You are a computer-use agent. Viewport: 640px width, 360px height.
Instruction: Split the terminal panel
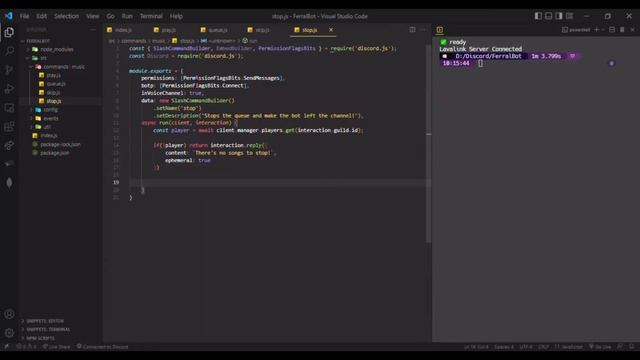(612, 30)
